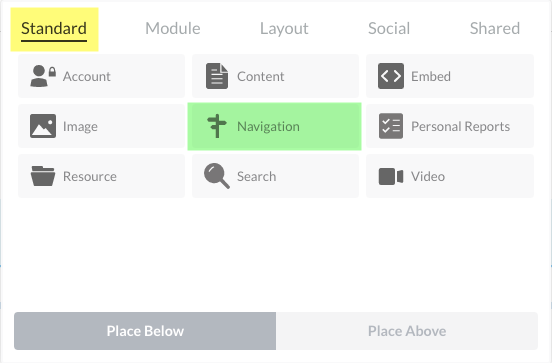Select the Personal Reports text label

460,126
